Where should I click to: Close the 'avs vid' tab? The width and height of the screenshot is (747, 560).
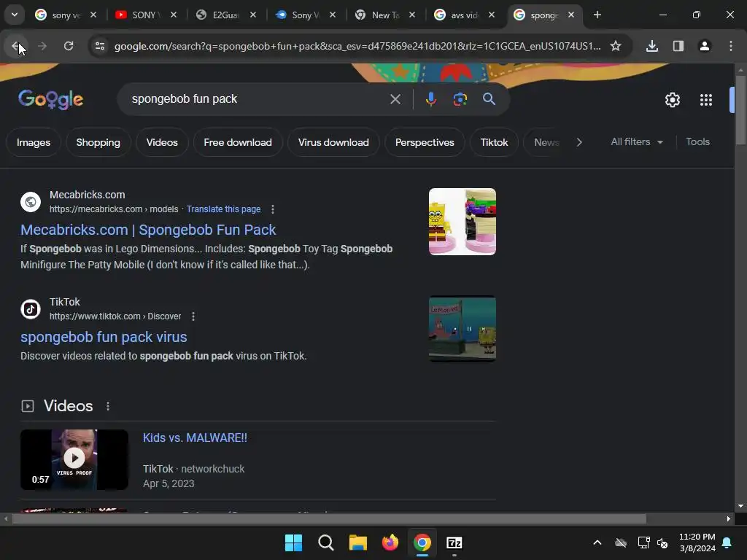(491, 15)
